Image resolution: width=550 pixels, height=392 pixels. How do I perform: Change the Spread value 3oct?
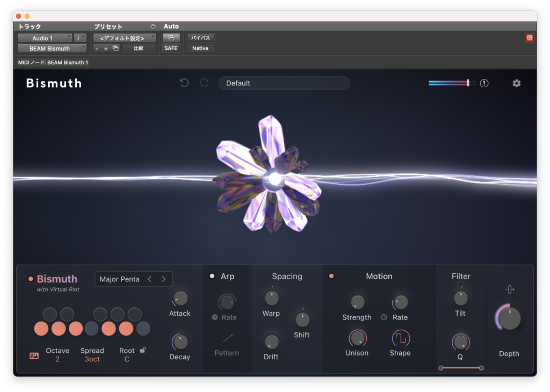[92, 359]
